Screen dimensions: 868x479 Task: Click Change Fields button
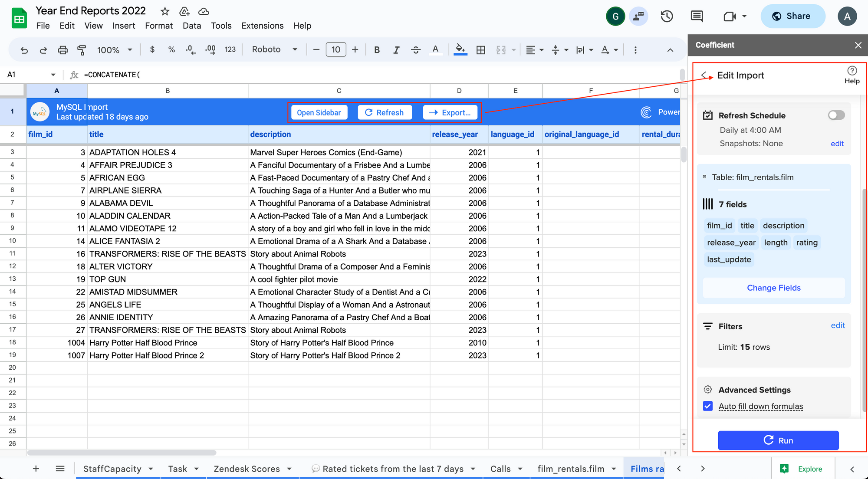pos(773,288)
